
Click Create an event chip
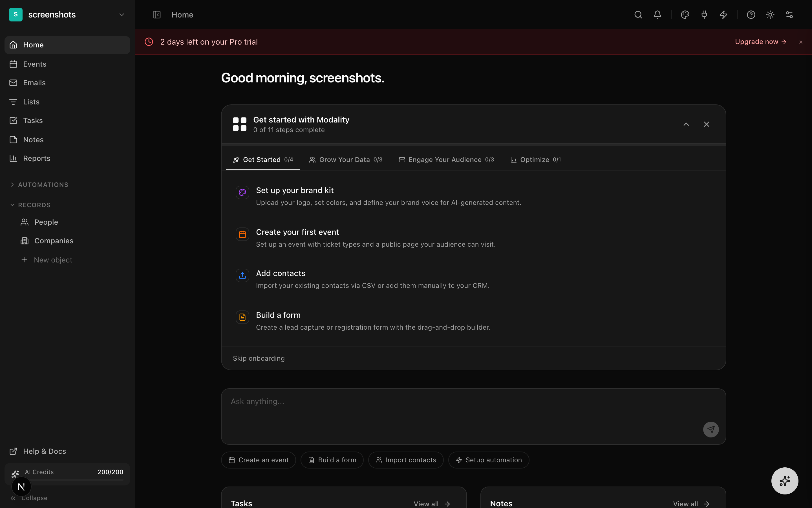(258, 460)
